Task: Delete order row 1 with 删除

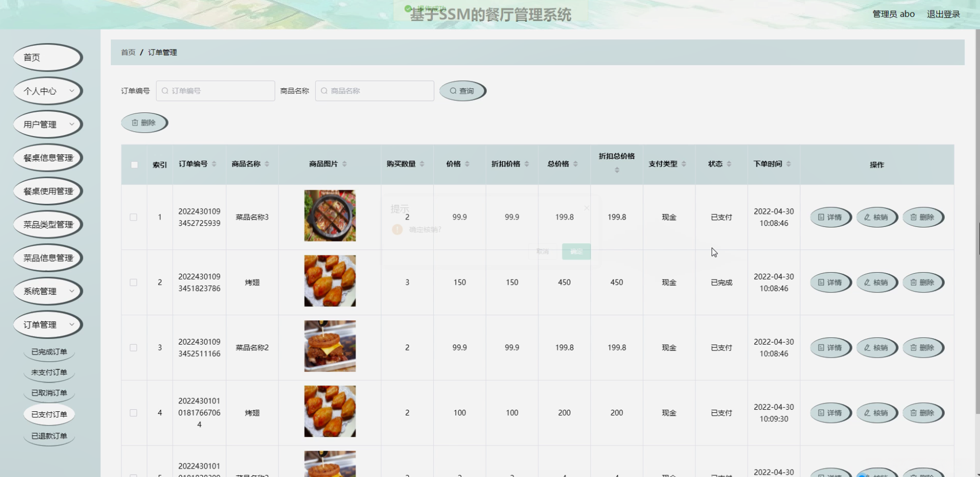Action: 923,217
